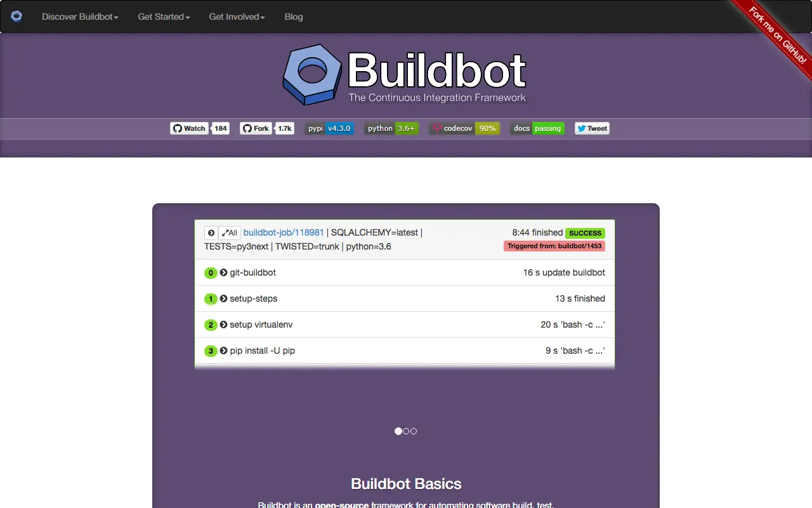The image size is (812, 508).
Task: Click step number 0 badge
Action: pyautogui.click(x=211, y=273)
